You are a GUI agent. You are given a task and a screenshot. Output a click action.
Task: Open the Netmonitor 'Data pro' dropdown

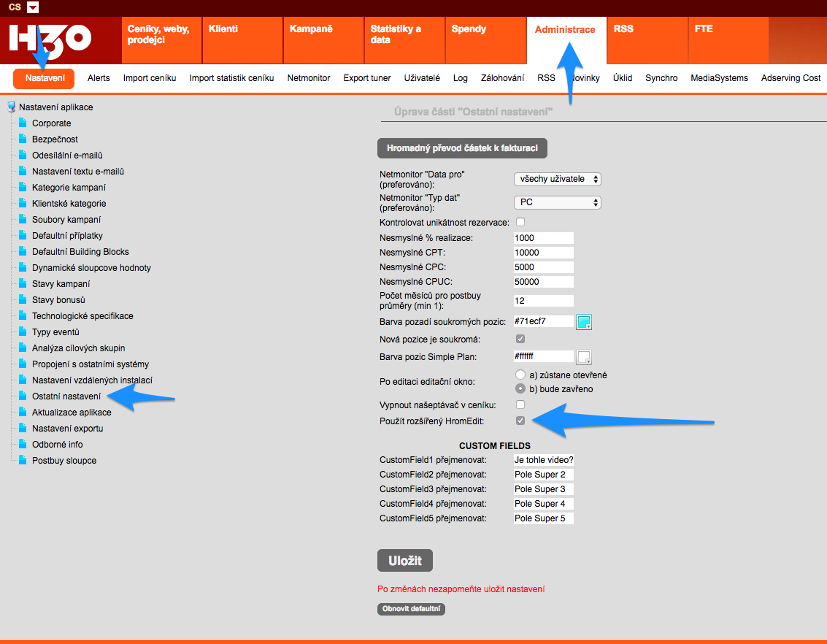tap(557, 179)
